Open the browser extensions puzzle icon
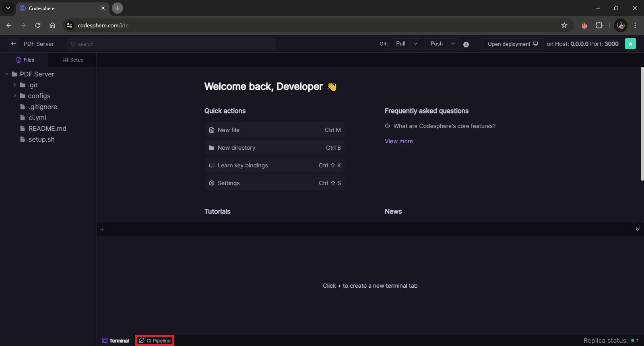644x346 pixels. [x=599, y=25]
